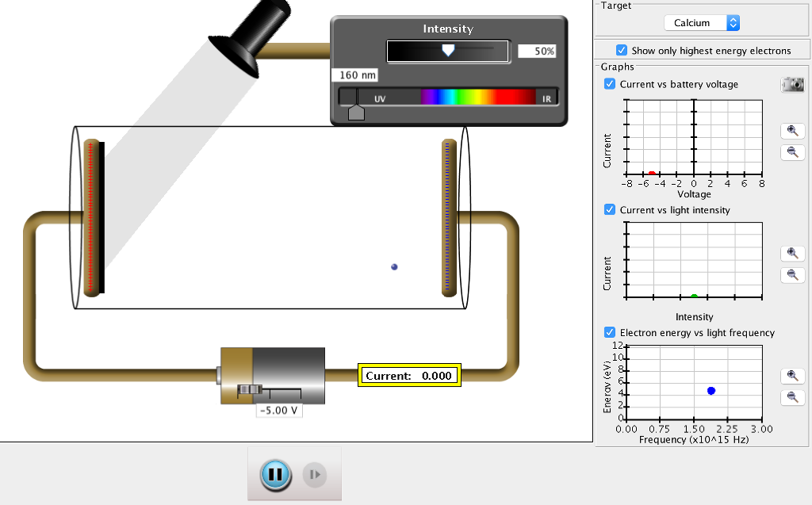
Task: Zoom out of the Electron energy vs frequency graph
Action: pos(792,397)
